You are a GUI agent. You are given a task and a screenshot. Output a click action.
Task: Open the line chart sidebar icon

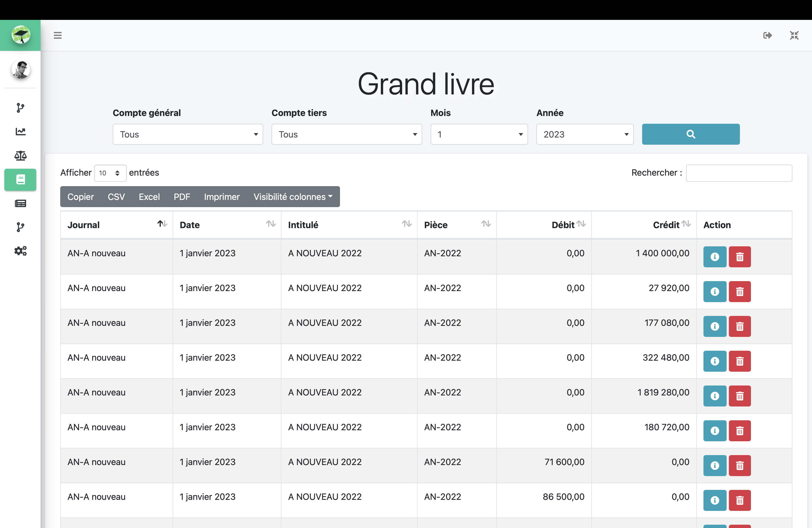(20, 132)
